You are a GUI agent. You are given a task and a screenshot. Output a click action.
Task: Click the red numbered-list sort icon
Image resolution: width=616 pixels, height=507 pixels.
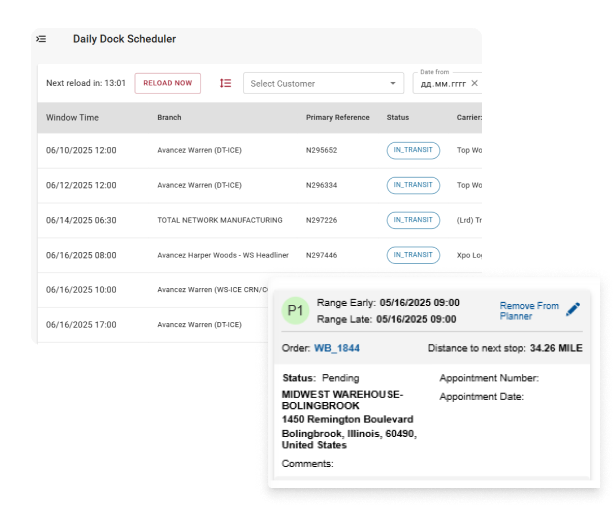225,83
